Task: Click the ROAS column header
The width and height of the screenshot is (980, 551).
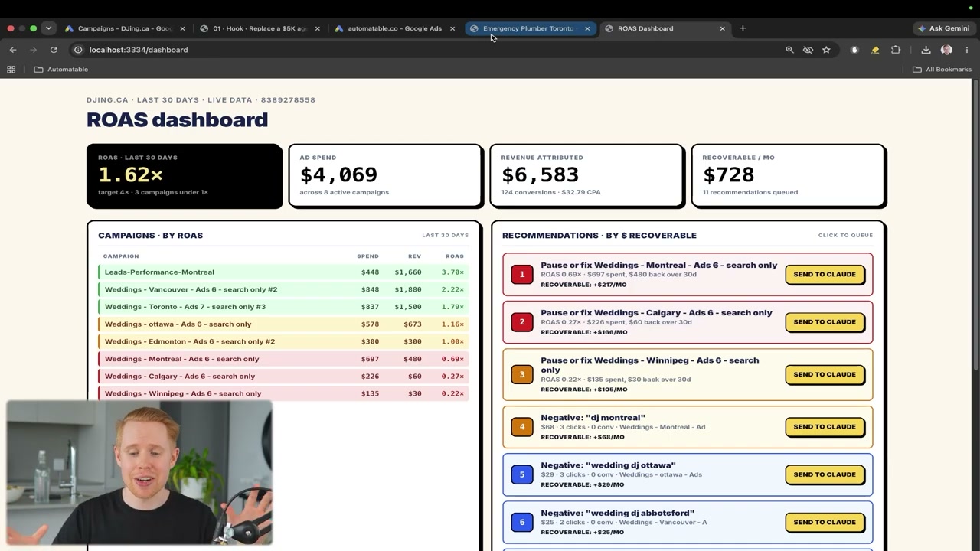Action: coord(454,256)
